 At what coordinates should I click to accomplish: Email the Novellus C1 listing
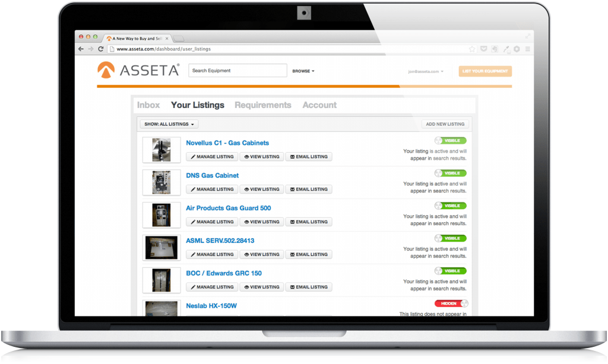tap(309, 157)
